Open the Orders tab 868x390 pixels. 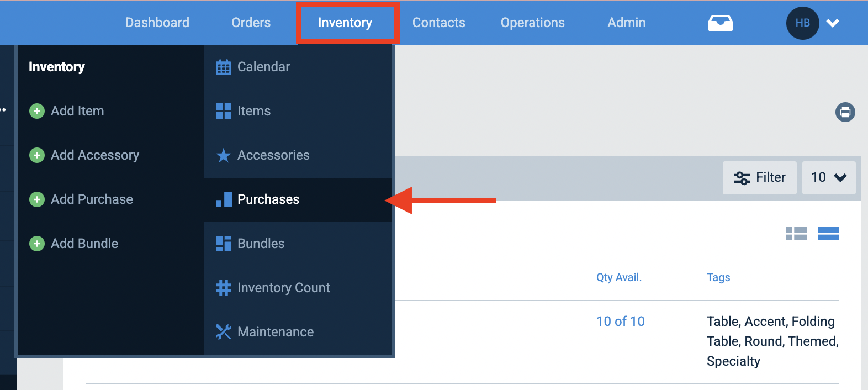251,23
